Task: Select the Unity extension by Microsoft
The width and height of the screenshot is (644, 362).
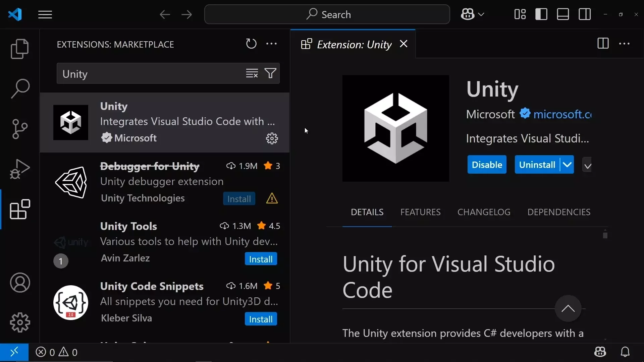Action: [165, 122]
